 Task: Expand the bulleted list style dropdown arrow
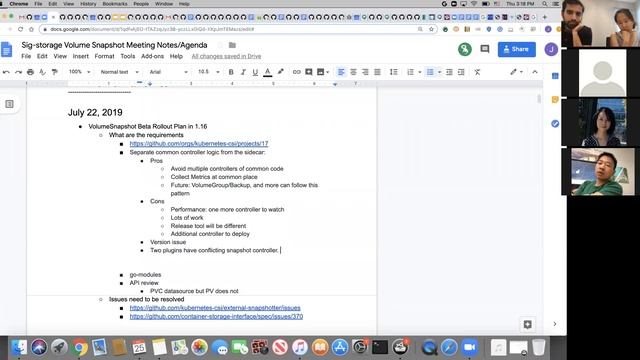(x=440, y=72)
